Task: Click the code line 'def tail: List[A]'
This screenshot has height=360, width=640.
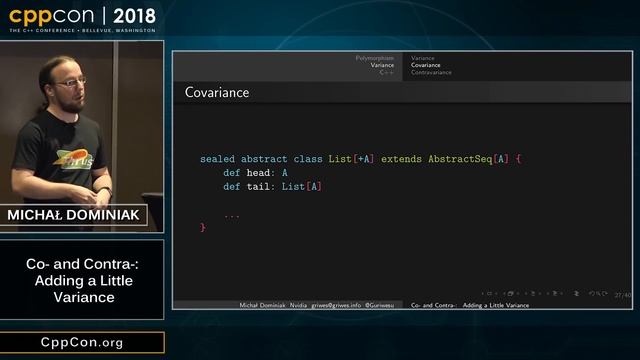Action: (272, 187)
